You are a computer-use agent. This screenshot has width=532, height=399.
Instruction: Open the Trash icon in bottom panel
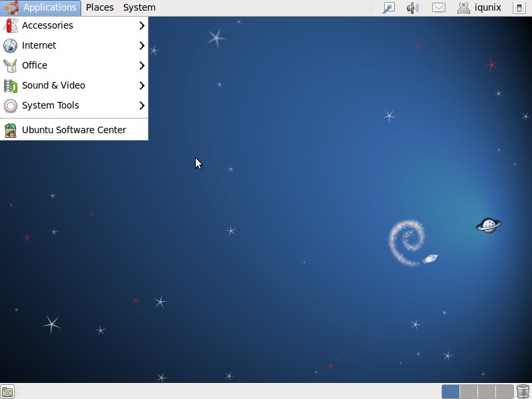click(x=523, y=392)
